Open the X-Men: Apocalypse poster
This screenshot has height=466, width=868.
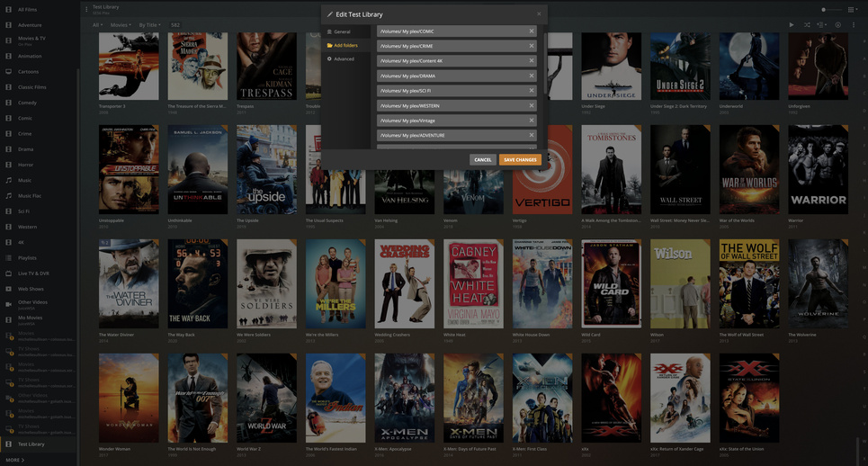pyautogui.click(x=405, y=398)
